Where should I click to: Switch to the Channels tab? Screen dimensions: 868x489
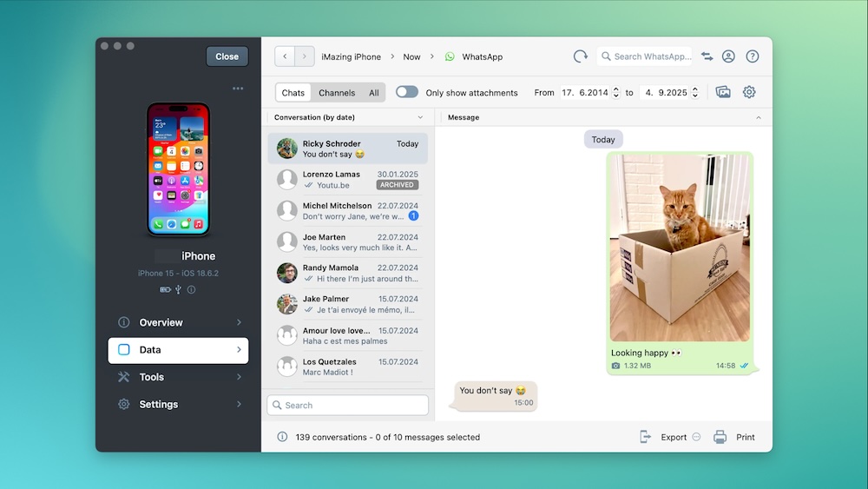[337, 92]
